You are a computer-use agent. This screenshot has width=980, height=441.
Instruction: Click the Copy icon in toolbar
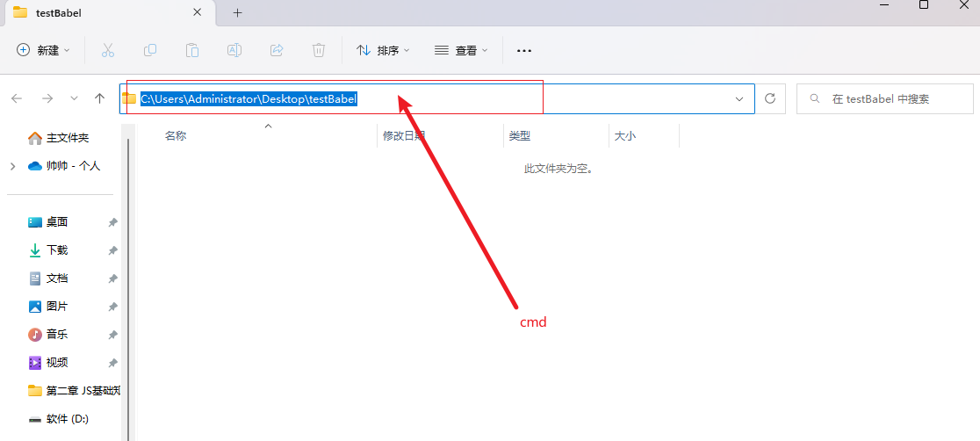click(x=150, y=51)
